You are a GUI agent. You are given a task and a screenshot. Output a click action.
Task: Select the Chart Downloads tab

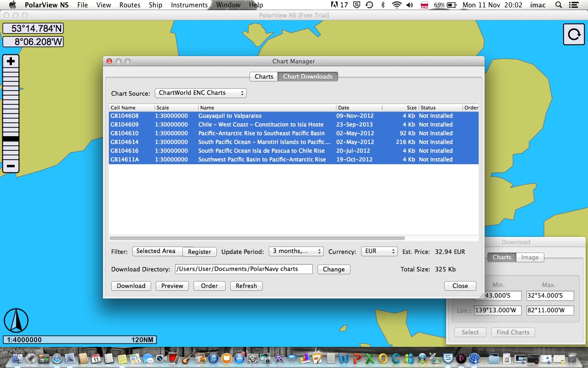coord(308,76)
